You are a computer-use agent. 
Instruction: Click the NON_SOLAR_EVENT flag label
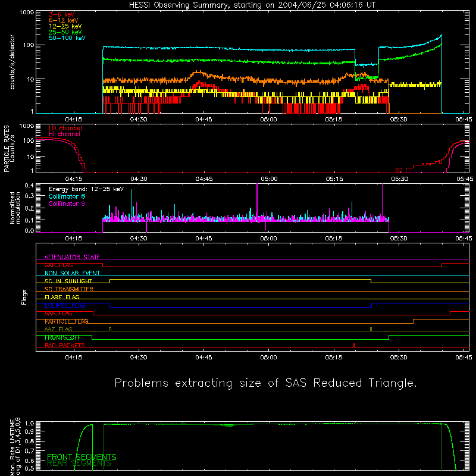(x=72, y=273)
